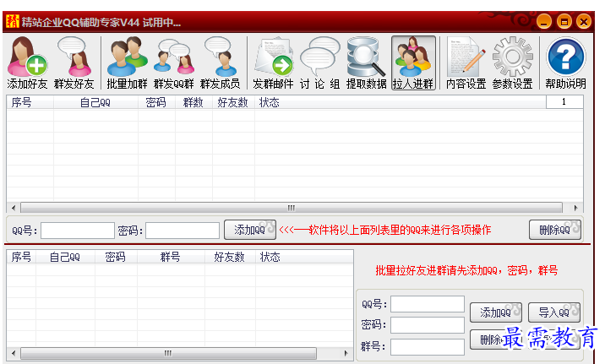
Task: Click upper table horizontal scrollbar thumb
Action: [x=292, y=208]
